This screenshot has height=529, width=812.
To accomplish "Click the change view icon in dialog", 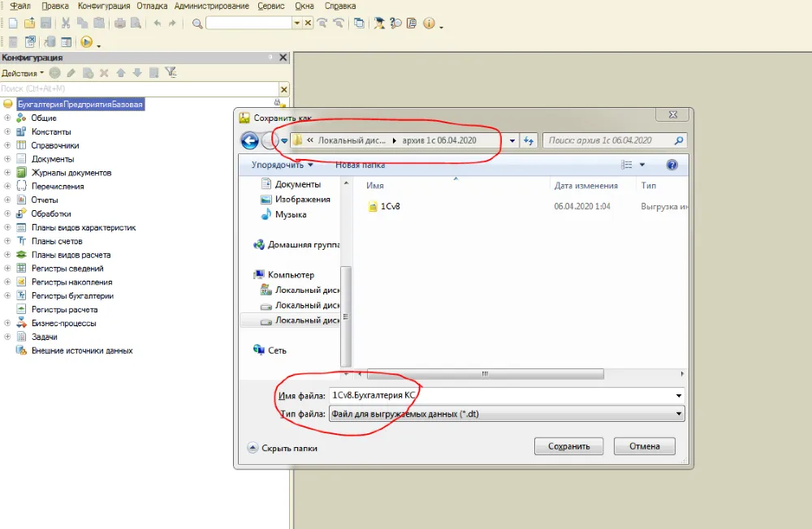I will point(627,165).
